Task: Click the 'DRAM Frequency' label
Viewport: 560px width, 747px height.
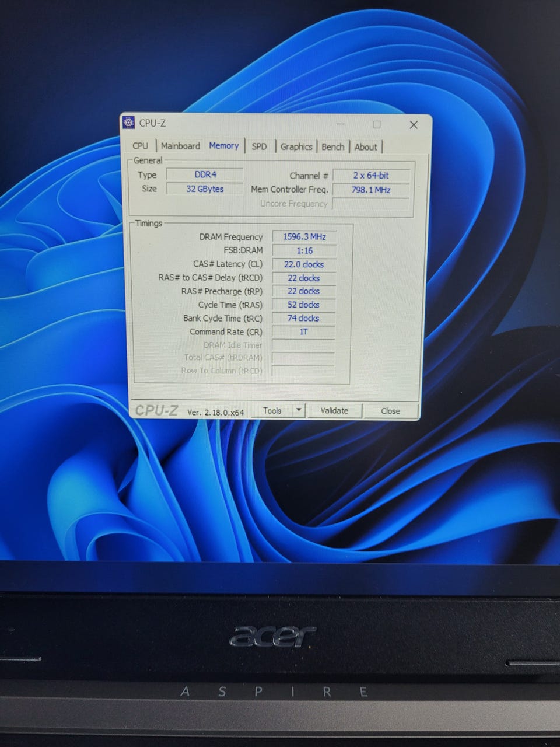Action: pyautogui.click(x=231, y=237)
